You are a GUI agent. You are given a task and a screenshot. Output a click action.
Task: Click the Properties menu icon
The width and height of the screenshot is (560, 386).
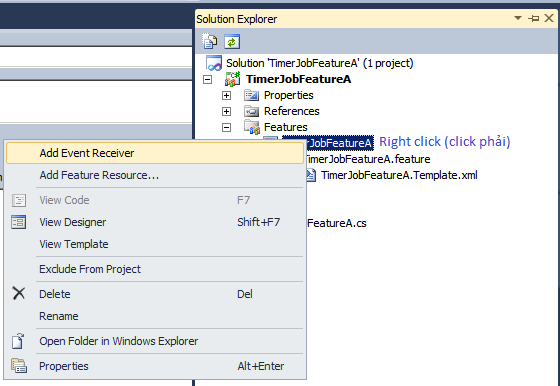pos(19,366)
